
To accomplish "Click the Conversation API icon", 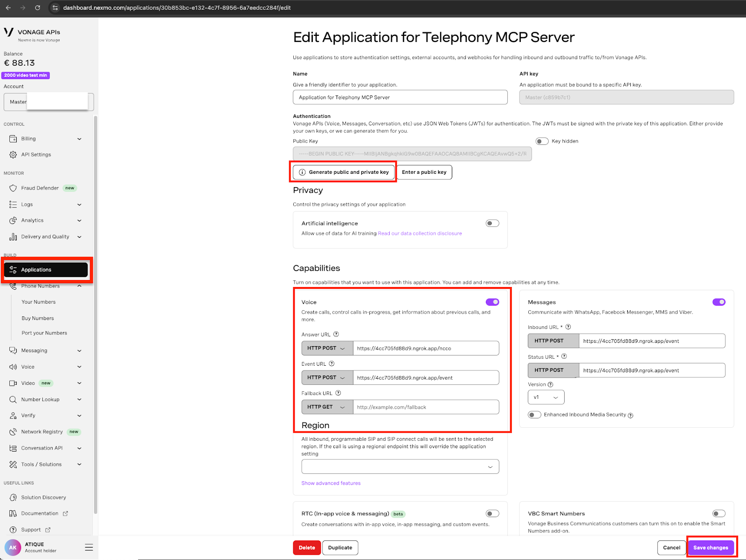I will (13, 448).
